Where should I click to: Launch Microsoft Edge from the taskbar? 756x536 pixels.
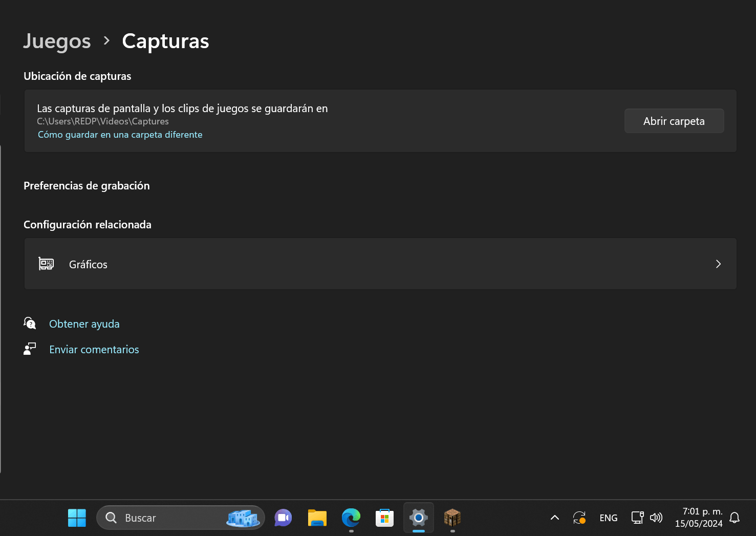click(x=351, y=518)
